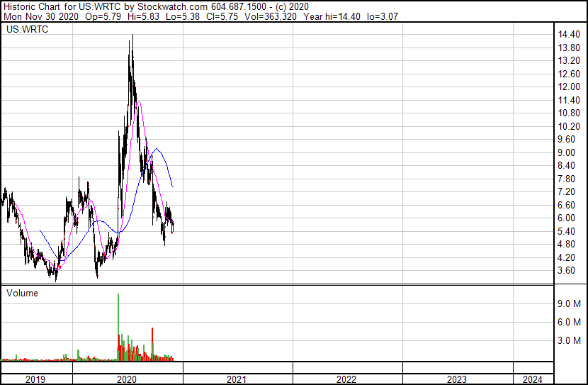
Task: Click the Volume panel label
Action: click(22, 293)
